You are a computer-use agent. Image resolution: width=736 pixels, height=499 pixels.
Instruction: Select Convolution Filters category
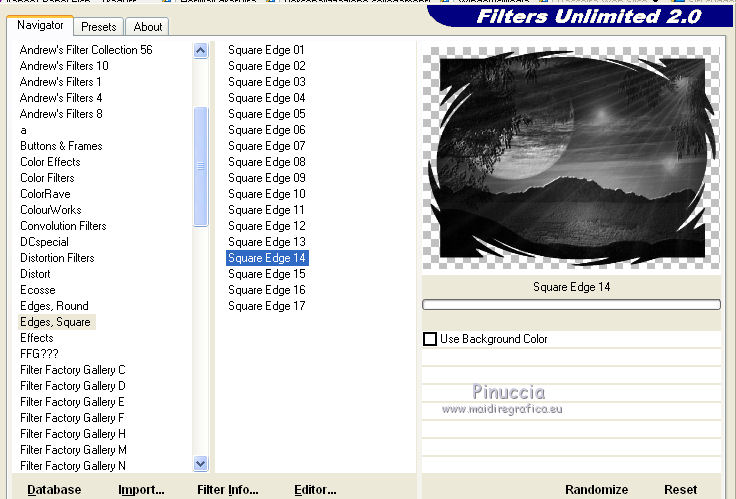(x=63, y=226)
